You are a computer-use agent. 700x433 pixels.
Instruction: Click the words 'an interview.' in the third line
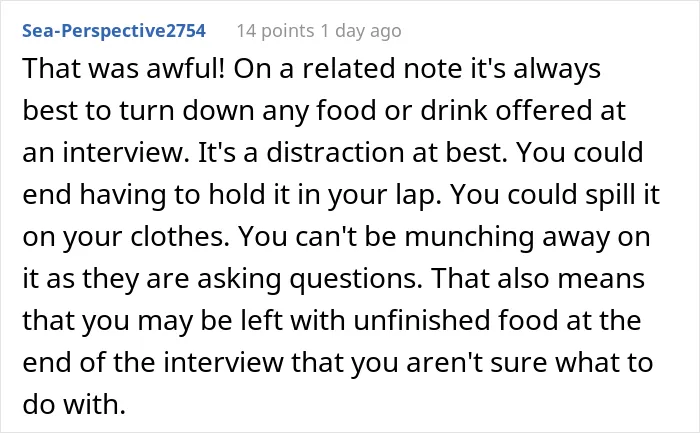(x=106, y=152)
